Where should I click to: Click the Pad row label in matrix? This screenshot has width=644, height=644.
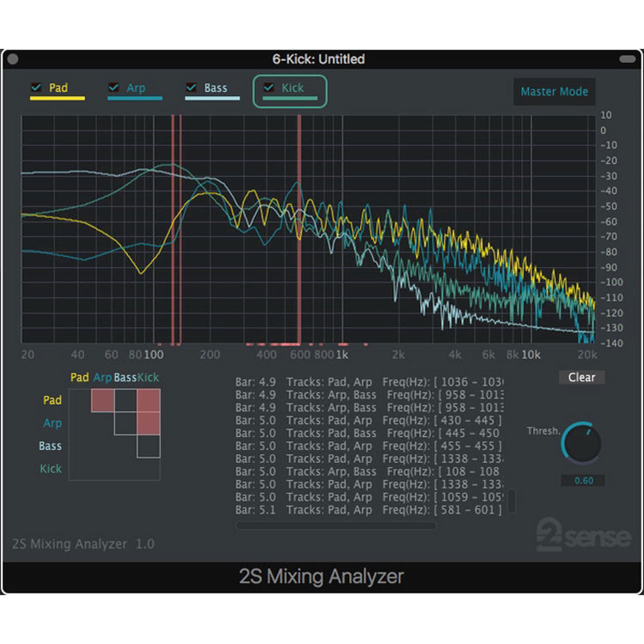tap(53, 400)
